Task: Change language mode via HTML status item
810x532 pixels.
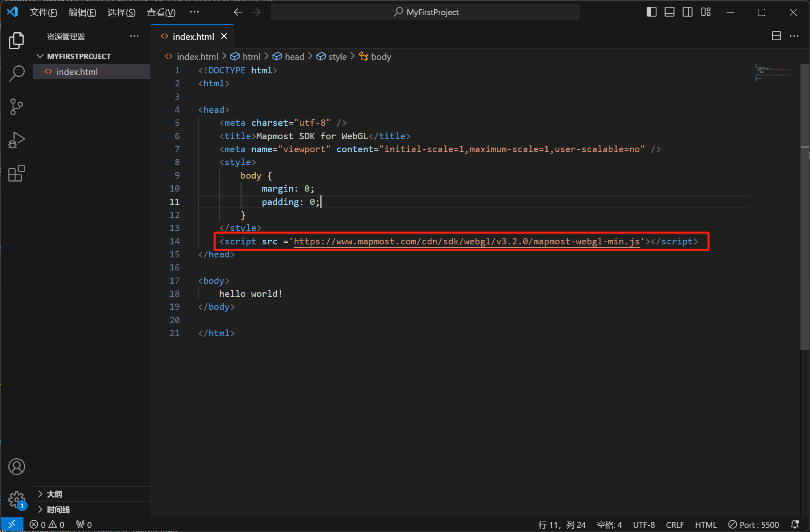Action: [x=706, y=524]
